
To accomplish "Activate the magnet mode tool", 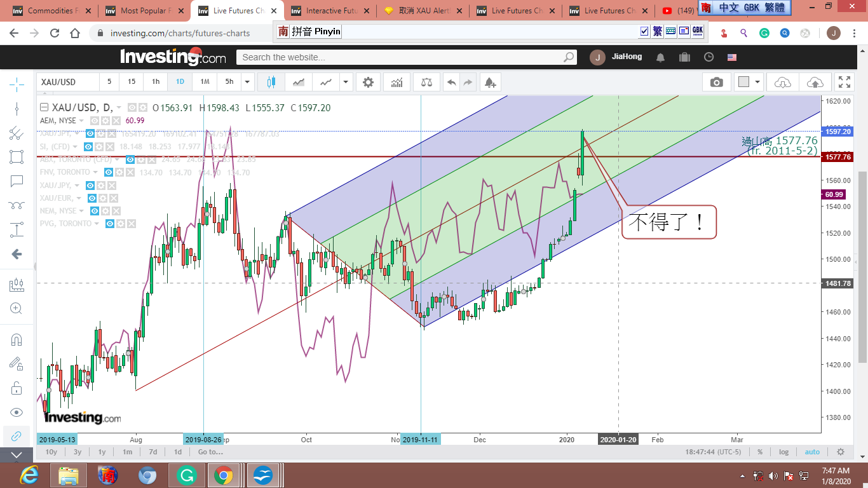I will pyautogui.click(x=17, y=339).
